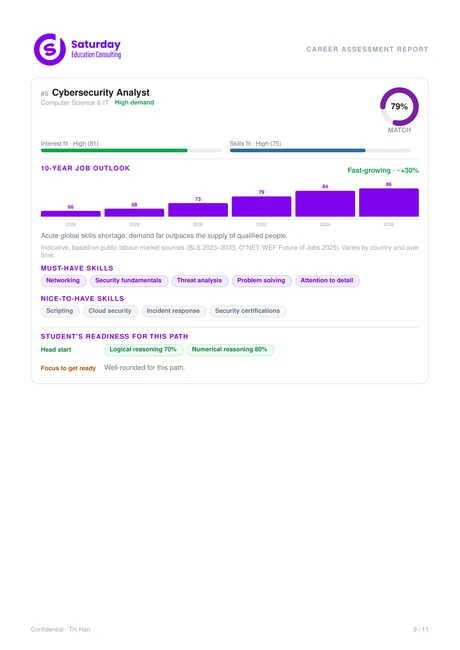Click the 'Focus to get ready' label
Image resolution: width=460 pixels, height=650 pixels.
(68, 368)
